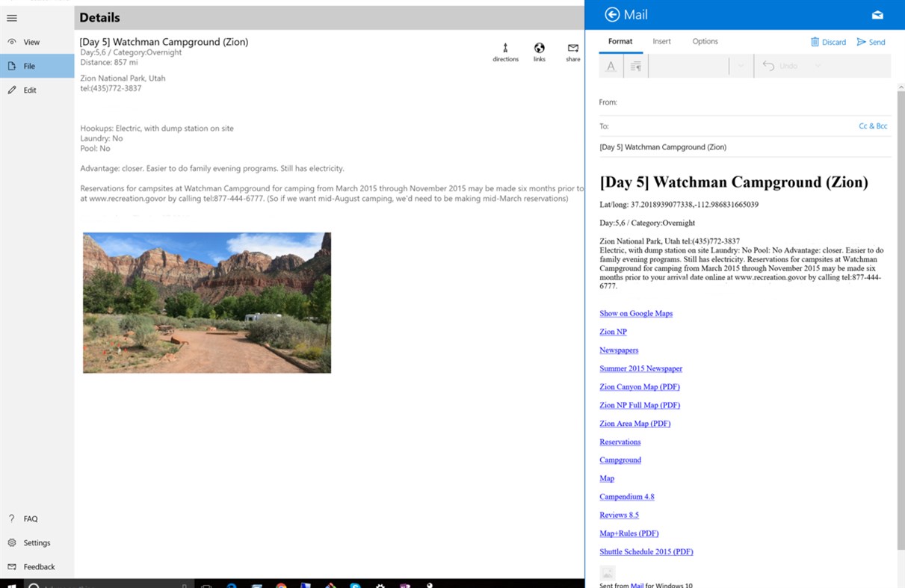
Task: Discard the email draft
Action: tap(828, 42)
